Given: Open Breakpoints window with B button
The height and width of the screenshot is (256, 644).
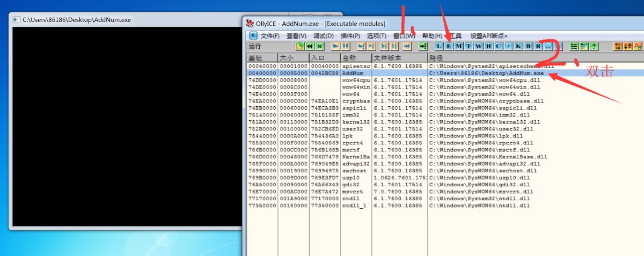Looking at the screenshot, I should point(528,46).
